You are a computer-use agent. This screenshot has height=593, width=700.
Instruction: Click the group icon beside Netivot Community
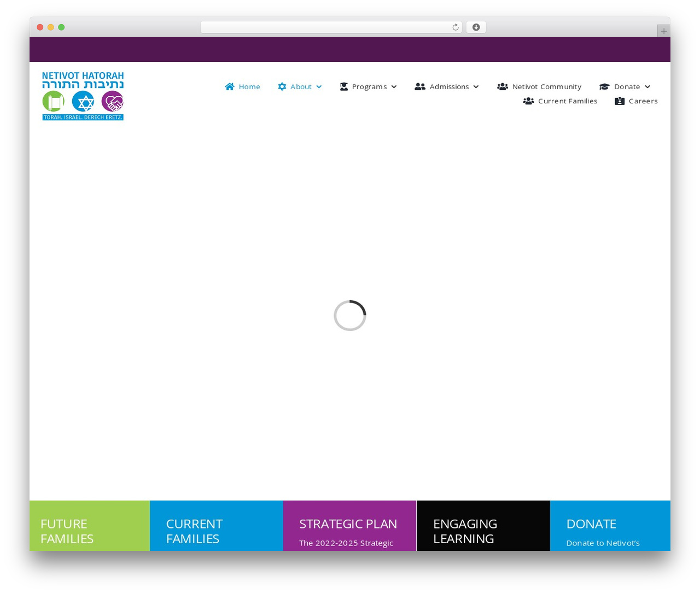[503, 86]
